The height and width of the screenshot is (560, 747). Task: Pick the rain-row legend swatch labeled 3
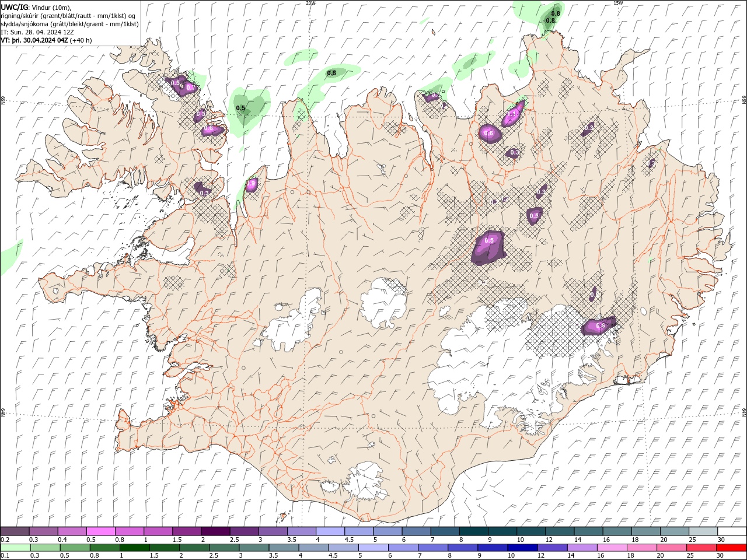[x=254, y=548]
